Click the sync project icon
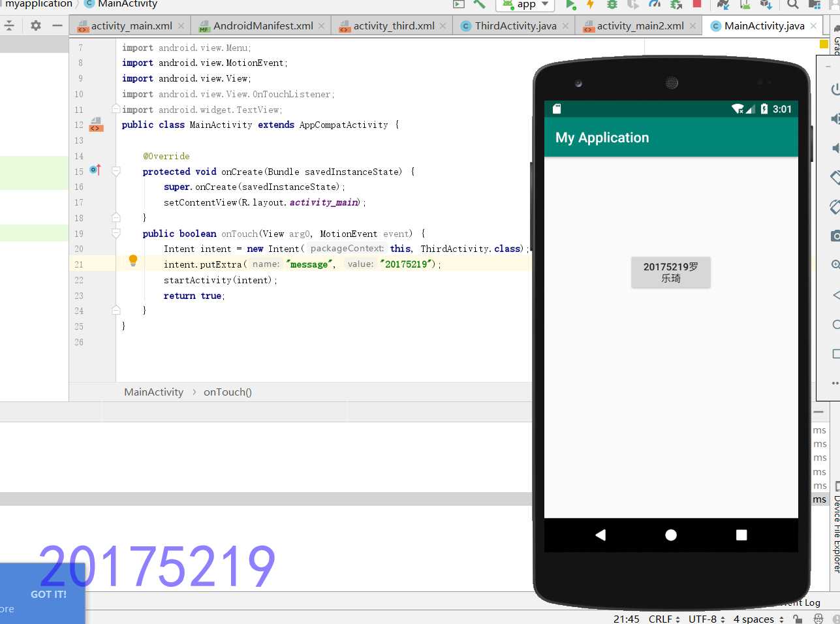840x624 pixels. [x=723, y=5]
